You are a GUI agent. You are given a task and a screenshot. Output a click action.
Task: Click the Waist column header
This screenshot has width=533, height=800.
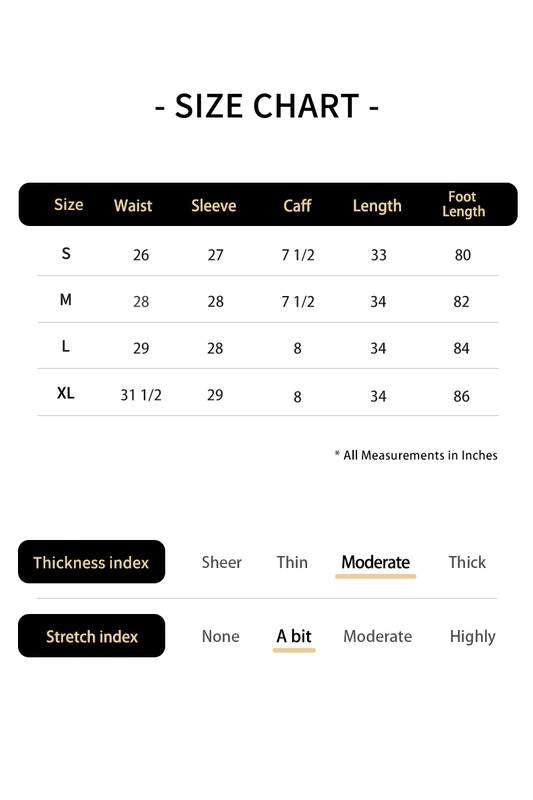133,206
